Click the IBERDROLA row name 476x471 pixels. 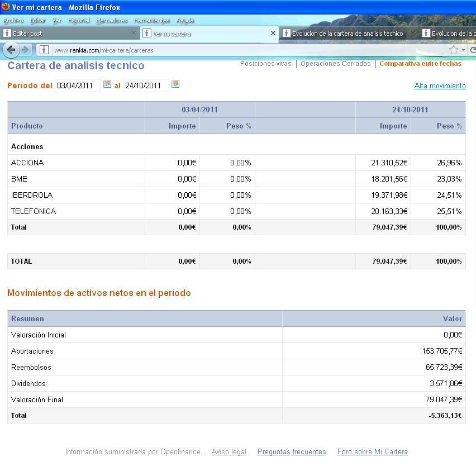[32, 194]
